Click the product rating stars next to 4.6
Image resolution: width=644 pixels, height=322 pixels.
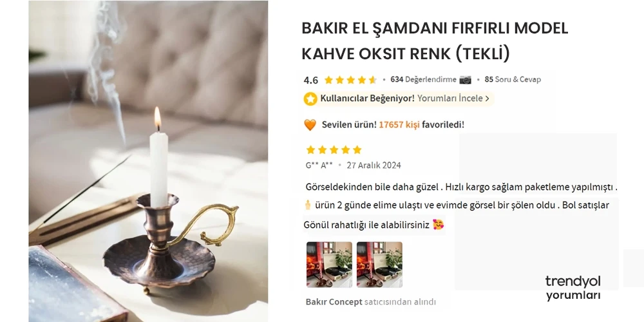(350, 80)
